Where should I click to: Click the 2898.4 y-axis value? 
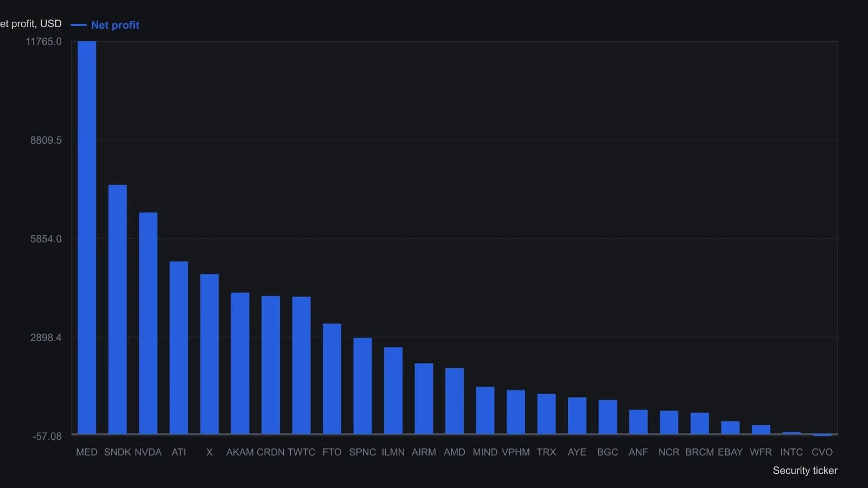[46, 338]
